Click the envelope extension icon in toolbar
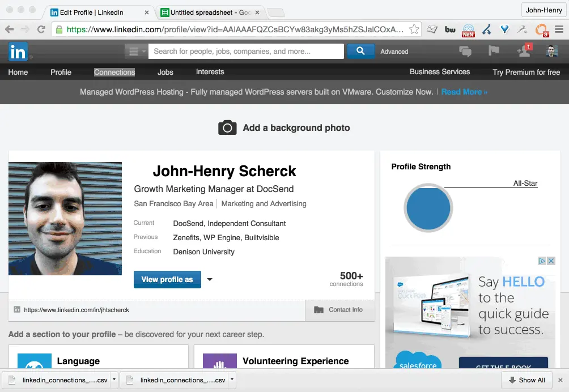The image size is (569, 392). pyautogui.click(x=432, y=29)
